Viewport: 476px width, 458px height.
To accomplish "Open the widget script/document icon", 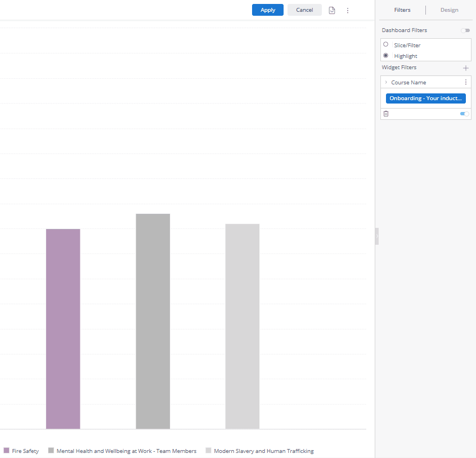I will 332,10.
